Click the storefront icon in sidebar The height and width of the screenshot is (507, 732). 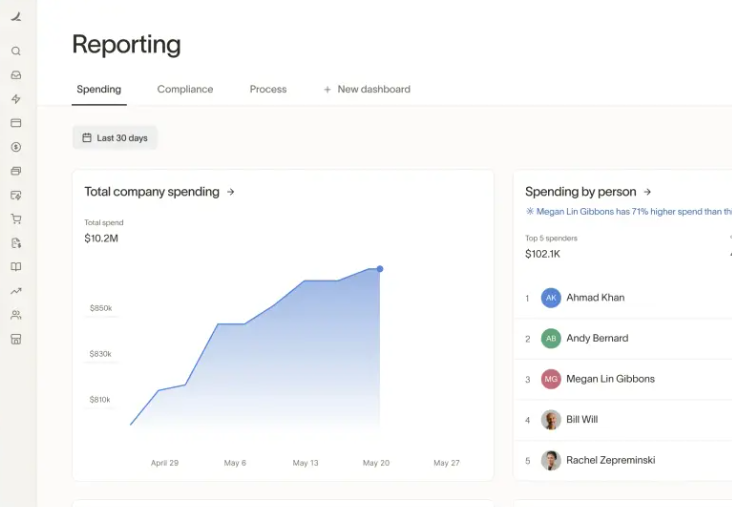pyautogui.click(x=16, y=339)
